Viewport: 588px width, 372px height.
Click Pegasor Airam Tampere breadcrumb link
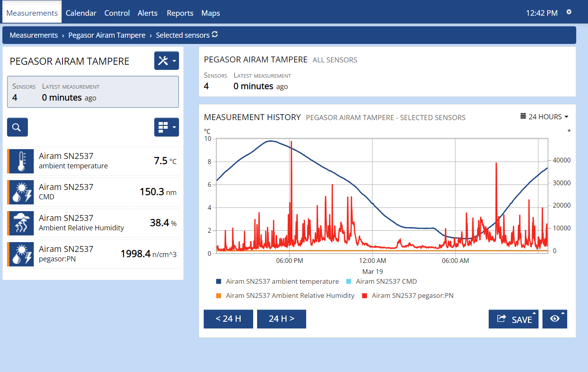(x=107, y=35)
